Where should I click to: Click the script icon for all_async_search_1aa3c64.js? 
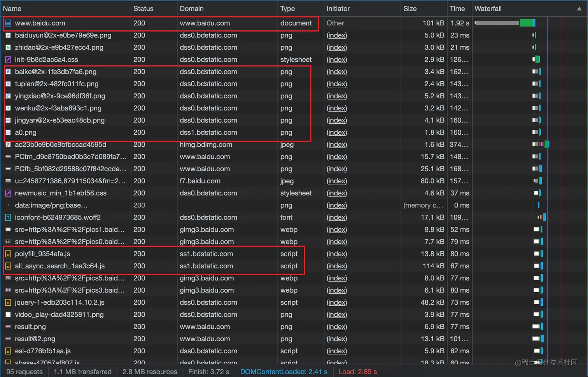tap(8, 266)
